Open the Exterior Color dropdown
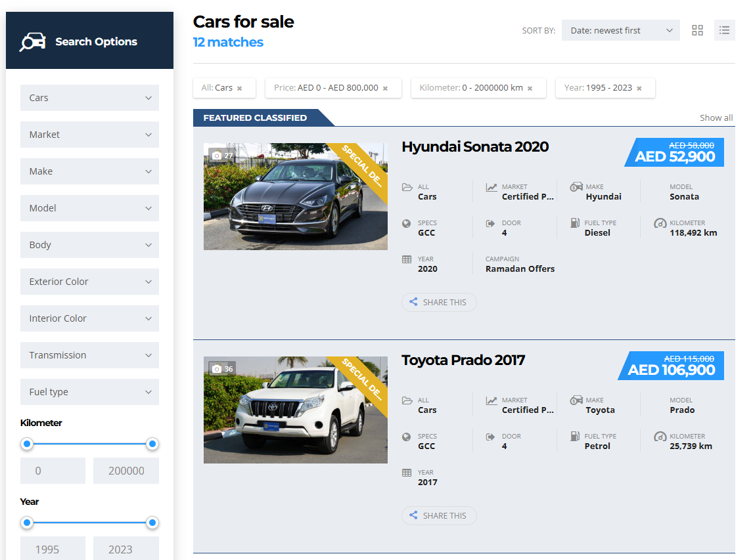 tap(89, 282)
